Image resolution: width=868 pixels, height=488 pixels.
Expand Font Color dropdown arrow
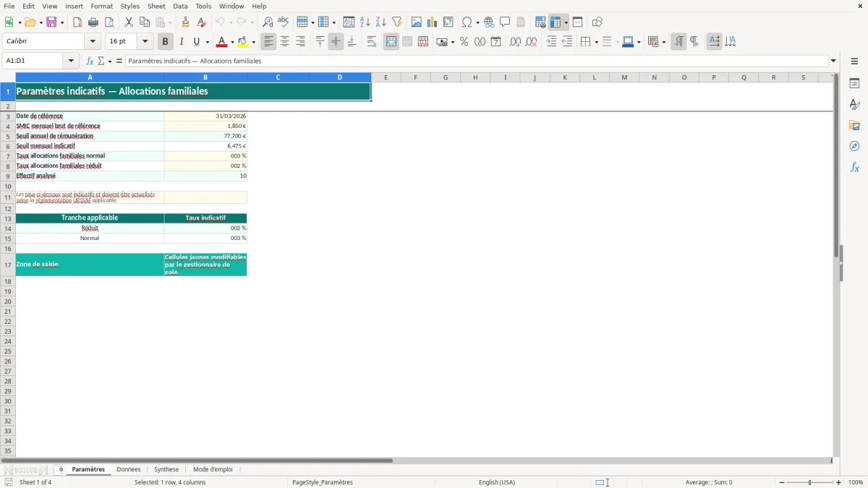(x=231, y=42)
